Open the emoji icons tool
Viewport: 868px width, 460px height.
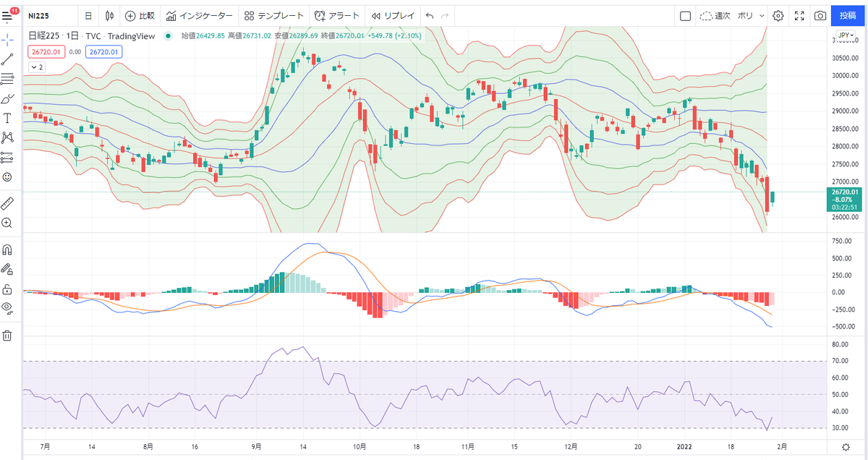7,176
